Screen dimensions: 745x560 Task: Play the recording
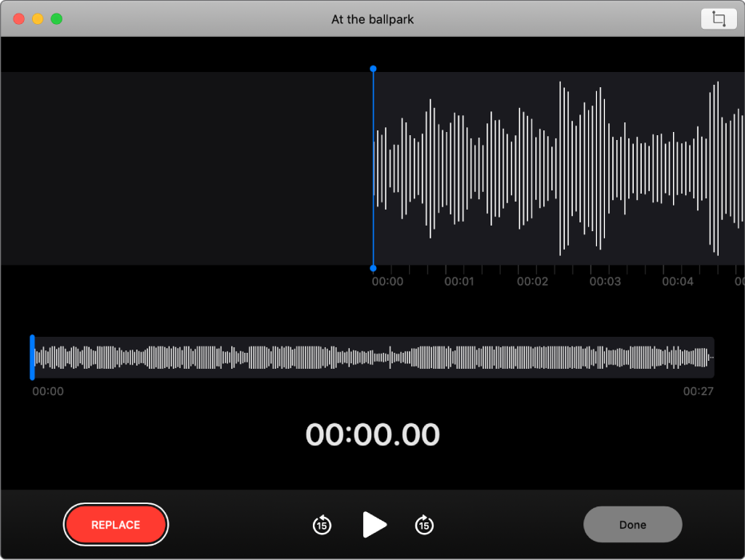coord(374,525)
